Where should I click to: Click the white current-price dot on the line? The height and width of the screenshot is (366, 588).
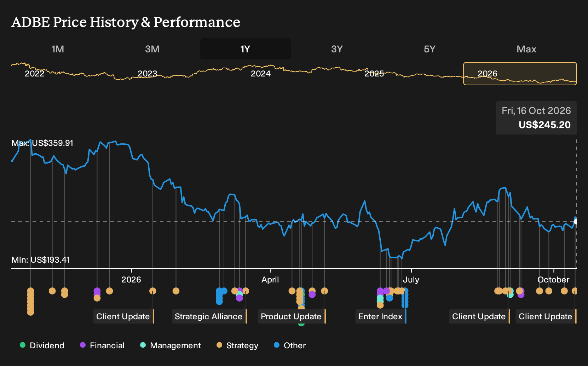point(576,222)
